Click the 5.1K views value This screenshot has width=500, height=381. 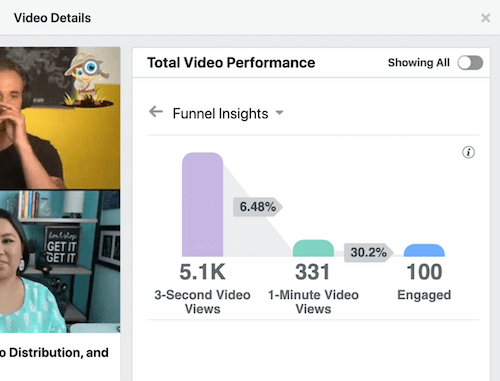[202, 272]
